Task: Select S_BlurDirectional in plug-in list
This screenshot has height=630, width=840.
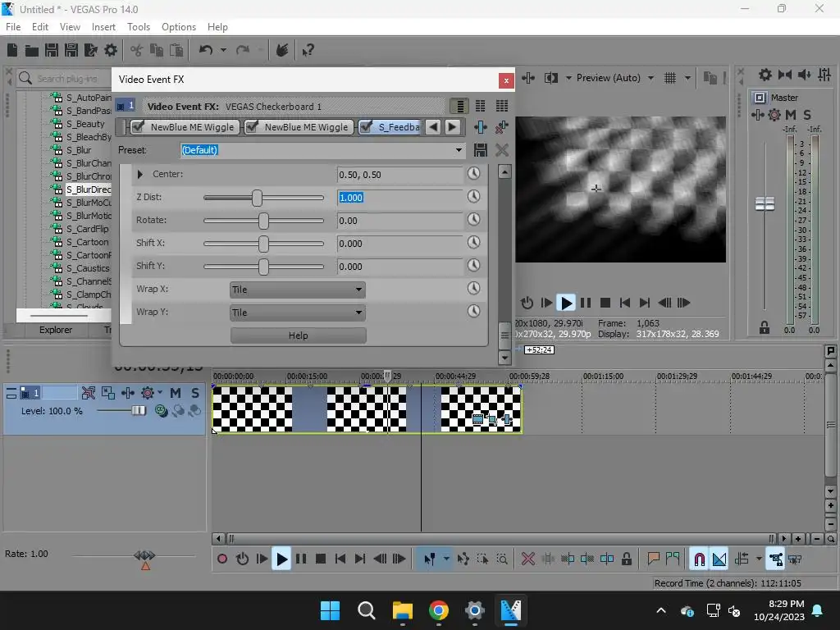Action: 89,189
